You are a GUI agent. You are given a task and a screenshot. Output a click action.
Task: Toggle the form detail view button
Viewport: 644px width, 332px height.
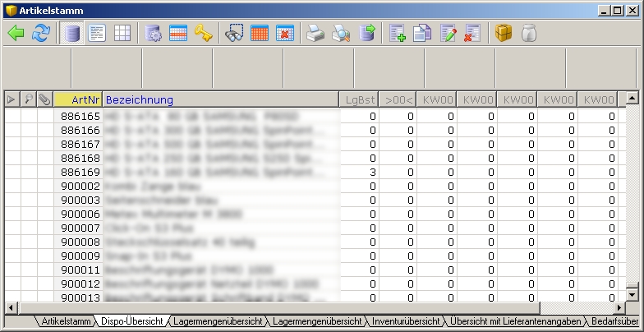tap(97, 33)
